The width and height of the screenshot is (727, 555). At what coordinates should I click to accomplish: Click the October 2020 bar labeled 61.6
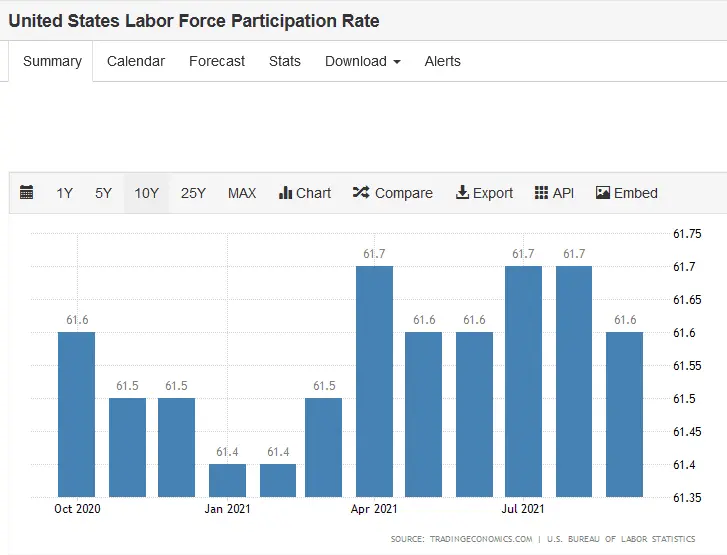(77, 414)
